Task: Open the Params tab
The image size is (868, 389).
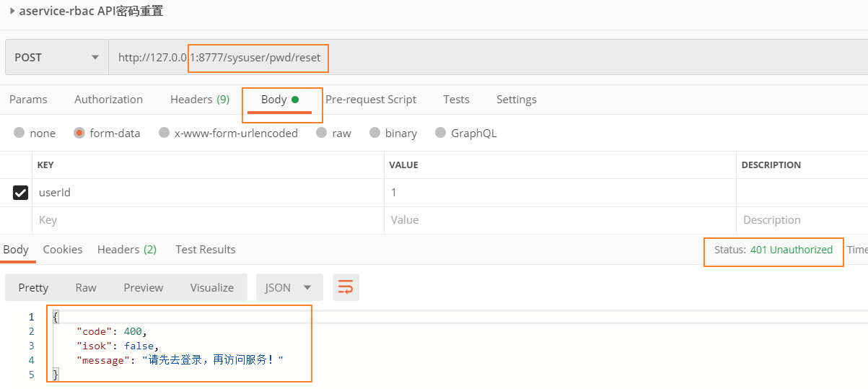Action: tap(28, 100)
